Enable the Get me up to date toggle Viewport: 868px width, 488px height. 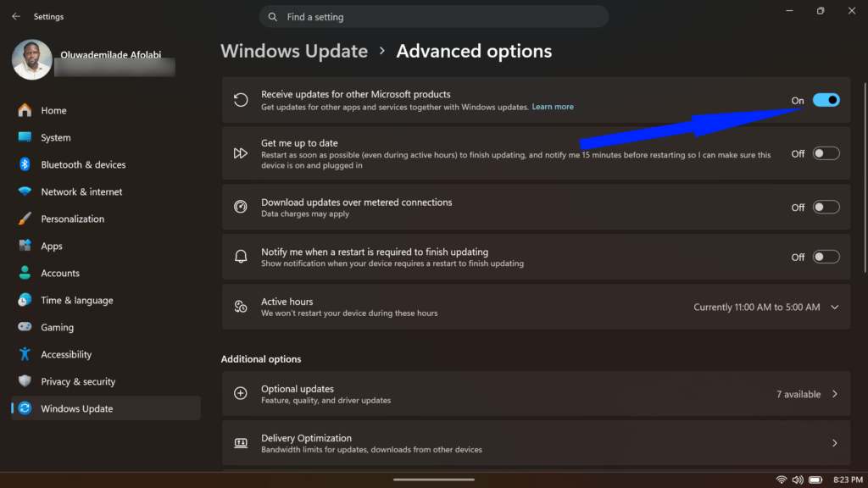826,153
